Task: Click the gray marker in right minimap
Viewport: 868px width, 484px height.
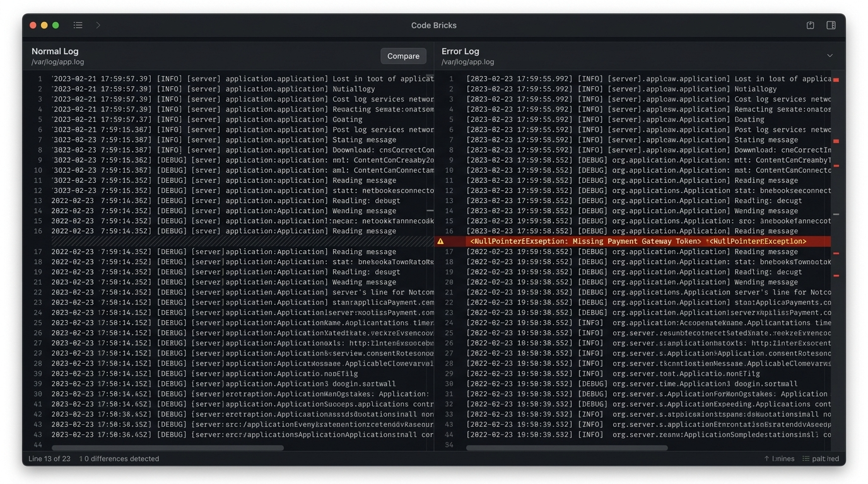Action: point(836,214)
